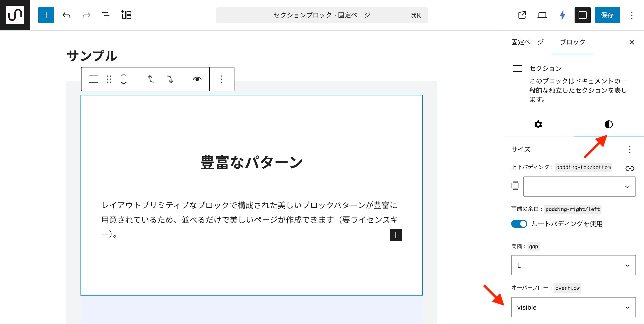
Task: Toggle the settings sidebar panel button
Action: (582, 15)
